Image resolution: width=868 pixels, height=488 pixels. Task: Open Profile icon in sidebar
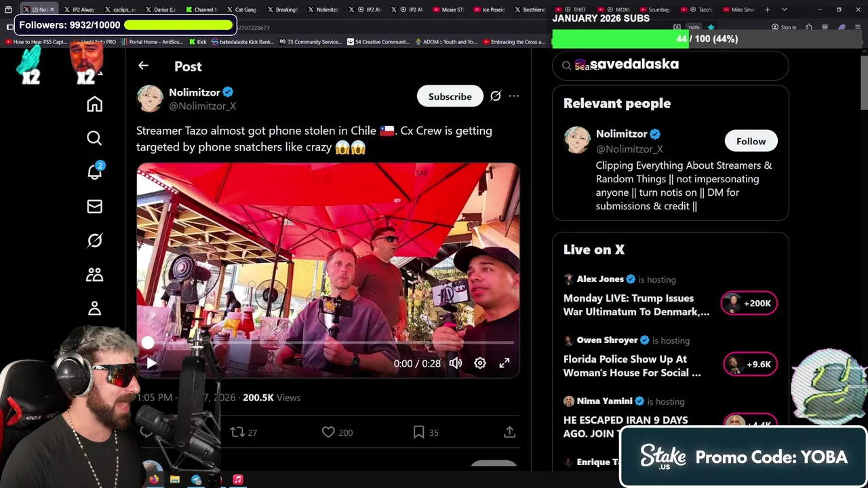point(94,308)
